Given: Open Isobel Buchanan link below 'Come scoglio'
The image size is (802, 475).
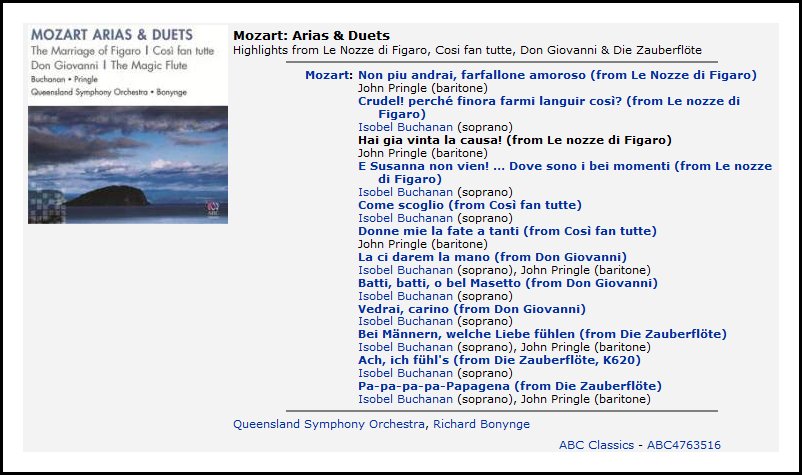Looking at the screenshot, I should pos(405,218).
